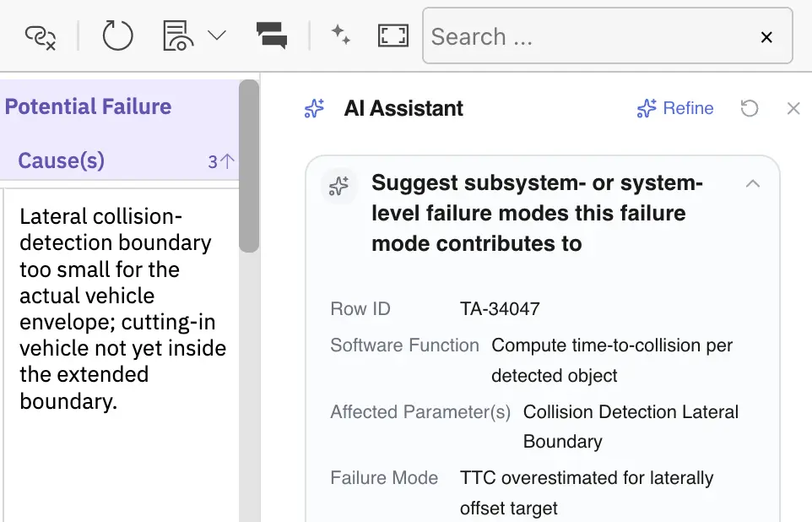Click the document preview icon
812x522 pixels.
[x=177, y=35]
